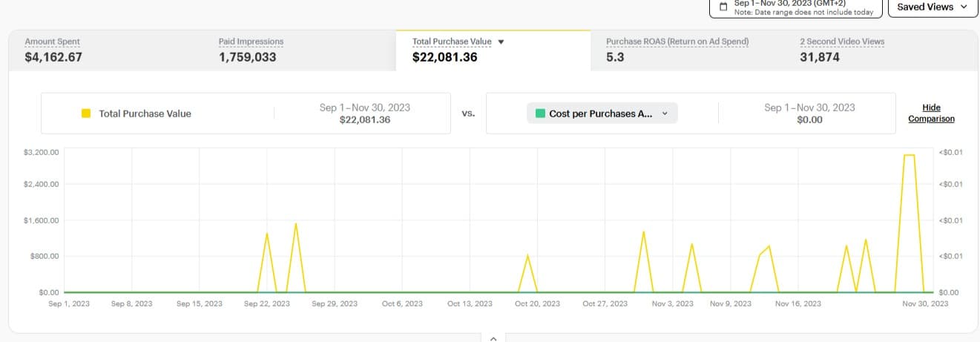Switch to the Paid Impressions tab

(251, 50)
